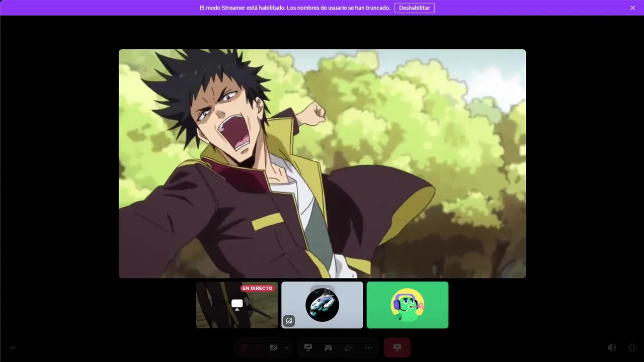Adjust volume using the speaker icon
Viewport: 644px width, 362px height.
(x=612, y=347)
